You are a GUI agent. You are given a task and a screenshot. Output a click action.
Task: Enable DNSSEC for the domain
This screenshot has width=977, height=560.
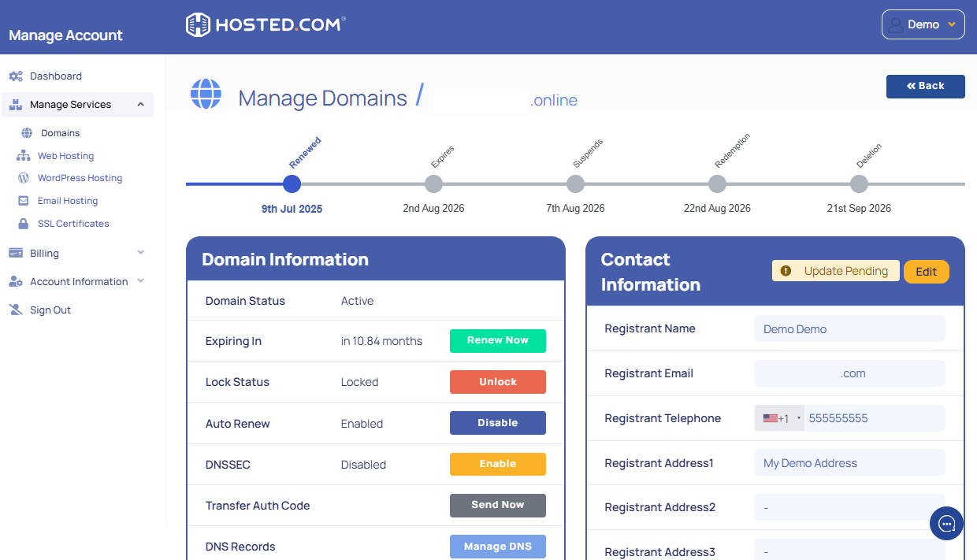point(497,464)
